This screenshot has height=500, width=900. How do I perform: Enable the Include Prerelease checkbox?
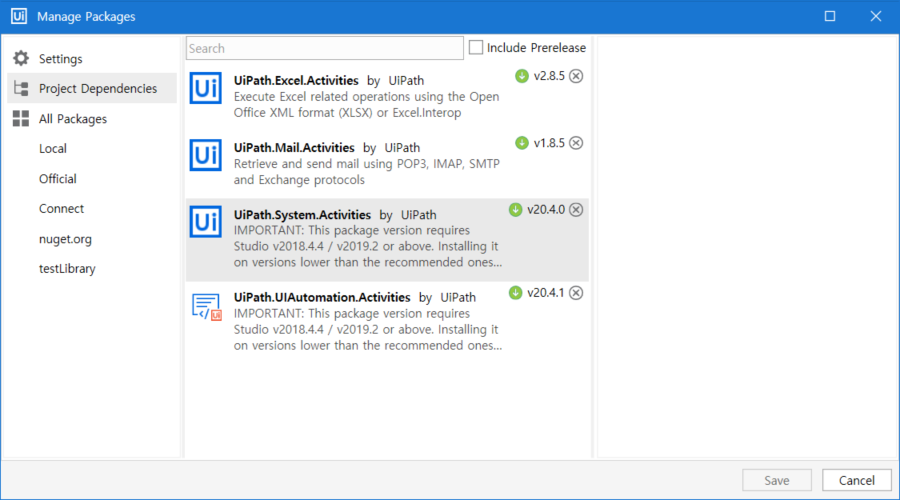[x=476, y=48]
